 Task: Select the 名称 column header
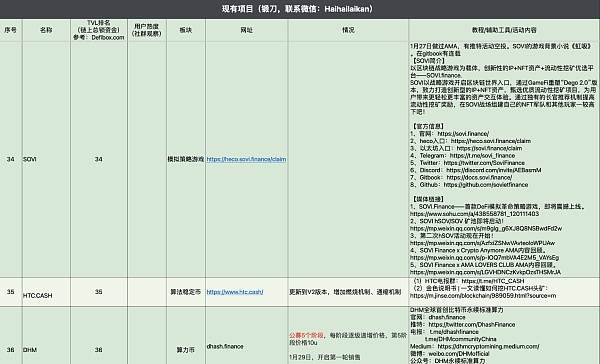point(46,30)
